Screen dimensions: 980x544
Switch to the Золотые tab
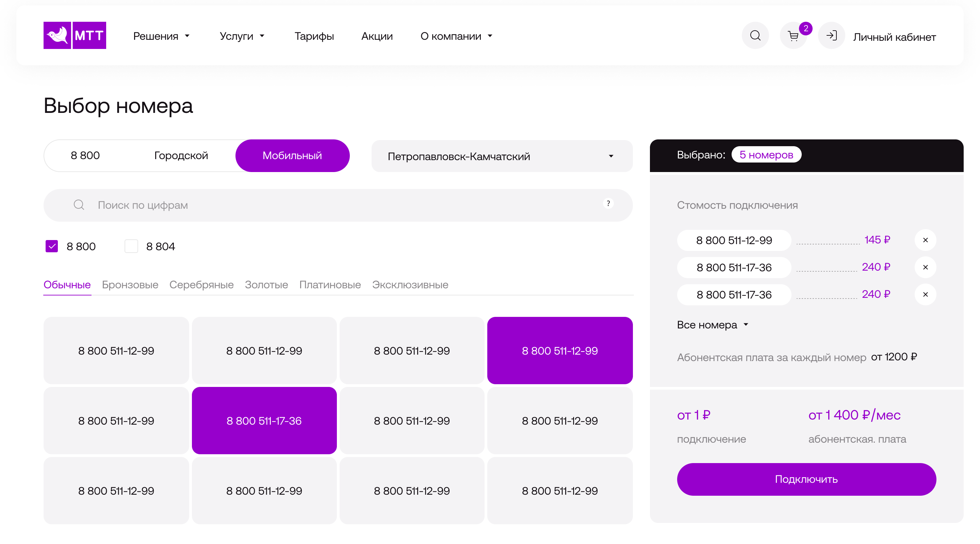[266, 285]
